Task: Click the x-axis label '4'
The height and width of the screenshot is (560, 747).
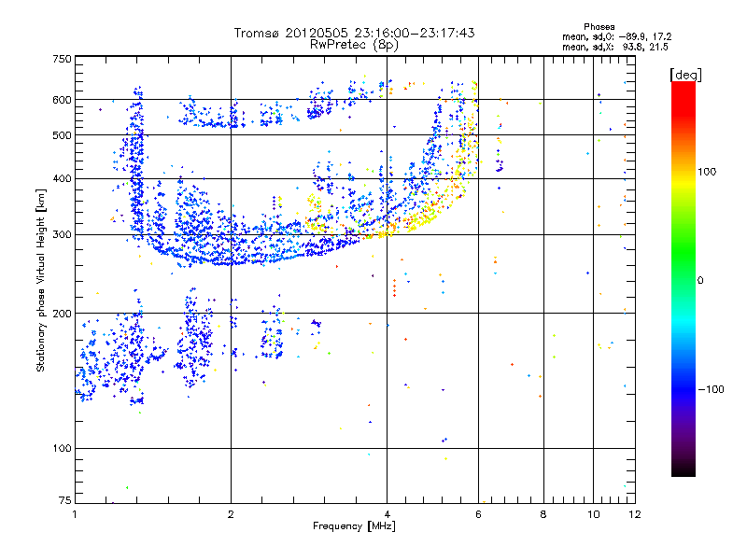Action: tap(387, 514)
